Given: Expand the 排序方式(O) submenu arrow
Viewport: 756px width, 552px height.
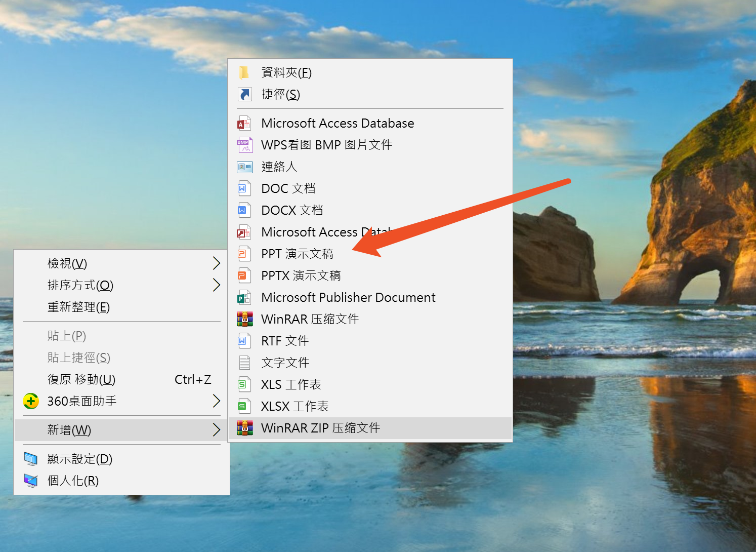Looking at the screenshot, I should [x=216, y=285].
